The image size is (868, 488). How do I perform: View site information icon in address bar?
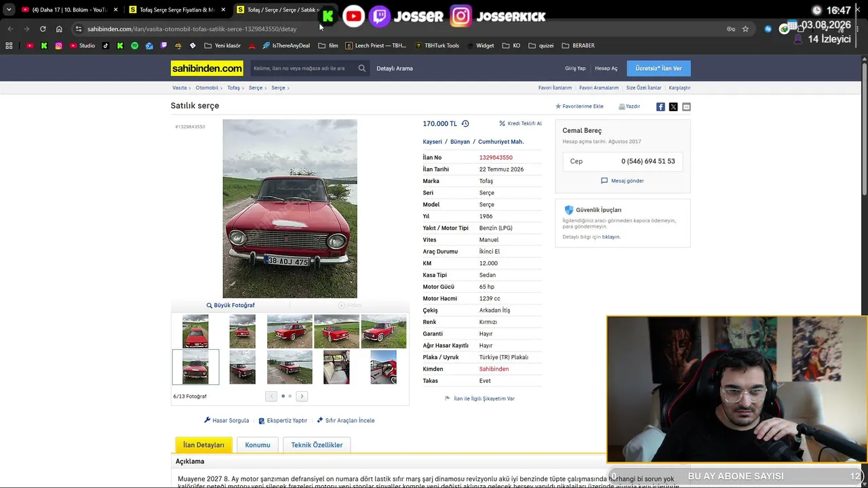click(x=79, y=29)
